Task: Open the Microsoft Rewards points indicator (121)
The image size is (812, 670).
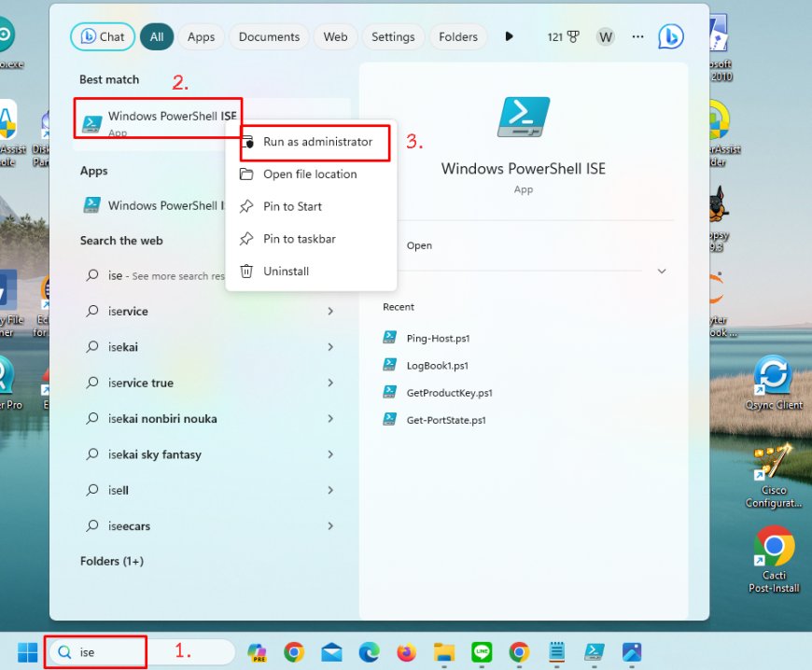Action: click(x=563, y=36)
